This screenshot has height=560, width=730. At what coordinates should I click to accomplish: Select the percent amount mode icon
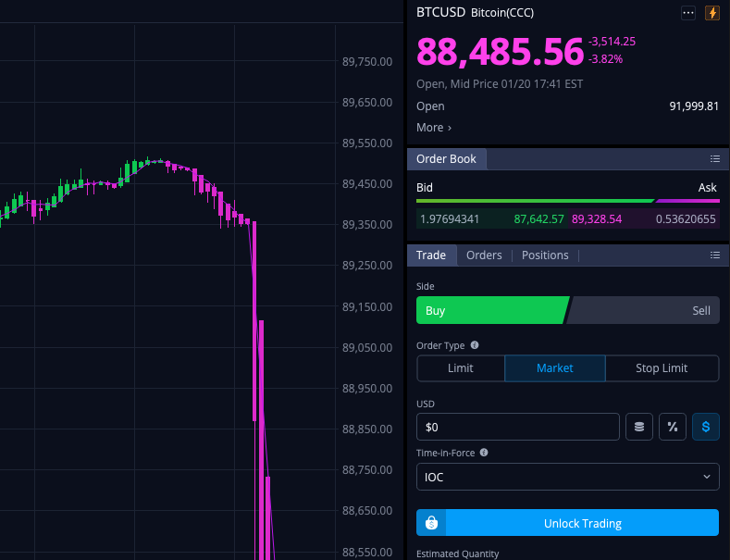(x=673, y=427)
